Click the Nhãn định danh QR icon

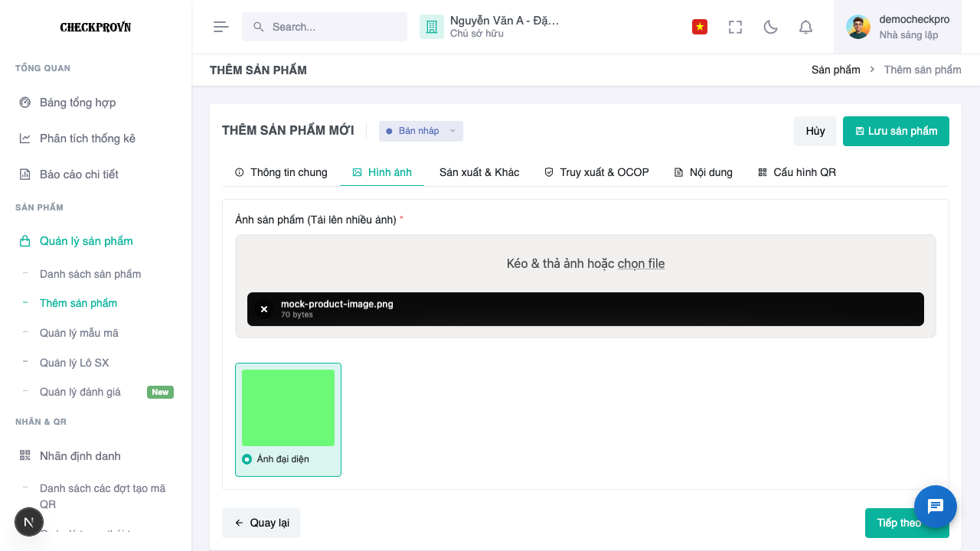24,456
